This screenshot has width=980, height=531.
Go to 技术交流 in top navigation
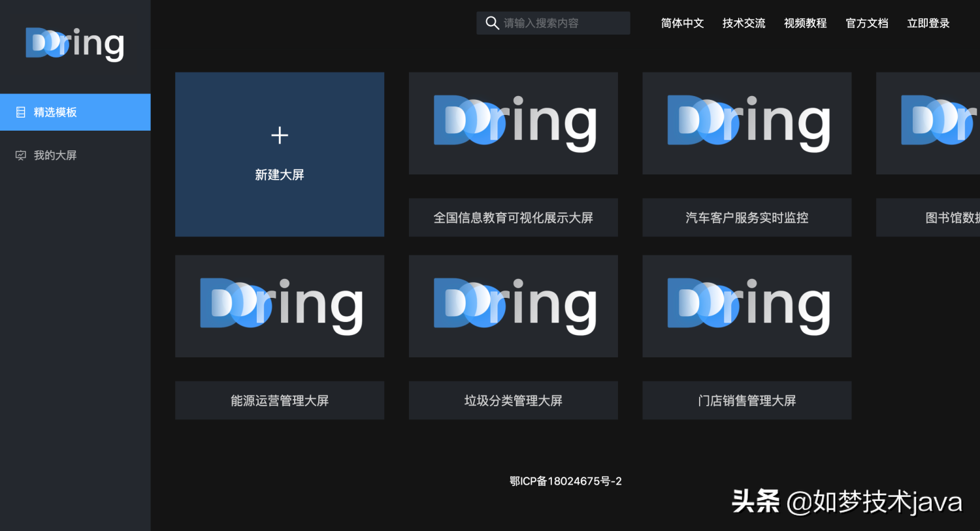743,24
